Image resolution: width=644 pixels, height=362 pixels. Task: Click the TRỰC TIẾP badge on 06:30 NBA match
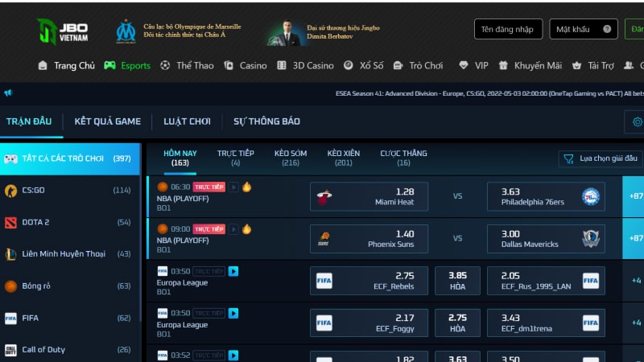click(209, 187)
